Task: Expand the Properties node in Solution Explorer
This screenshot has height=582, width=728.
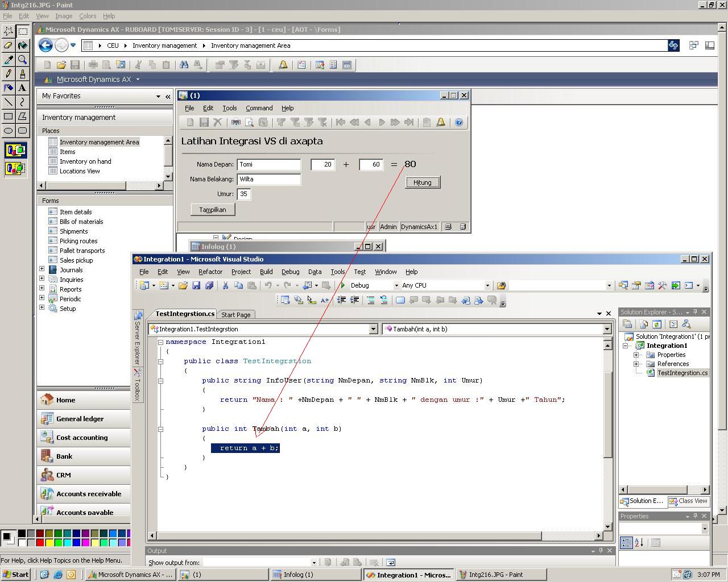Action: click(x=636, y=355)
